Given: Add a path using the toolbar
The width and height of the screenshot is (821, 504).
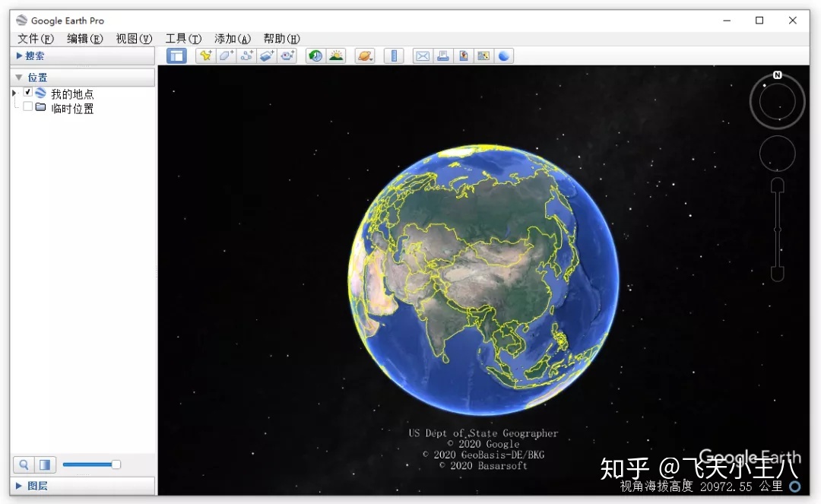Looking at the screenshot, I should coord(246,55).
